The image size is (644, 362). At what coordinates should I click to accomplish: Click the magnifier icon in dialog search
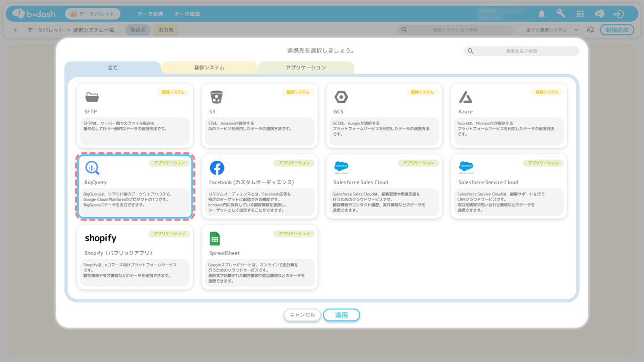tap(470, 51)
